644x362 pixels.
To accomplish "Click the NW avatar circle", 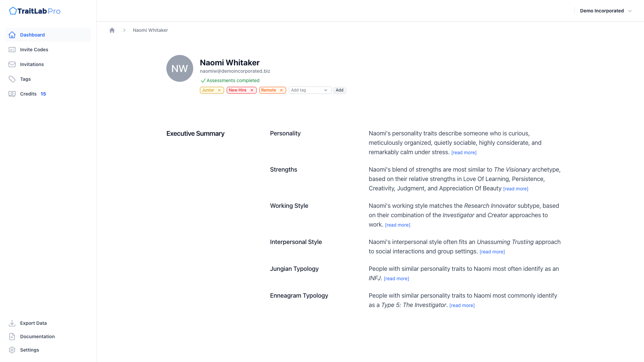I will pyautogui.click(x=180, y=68).
